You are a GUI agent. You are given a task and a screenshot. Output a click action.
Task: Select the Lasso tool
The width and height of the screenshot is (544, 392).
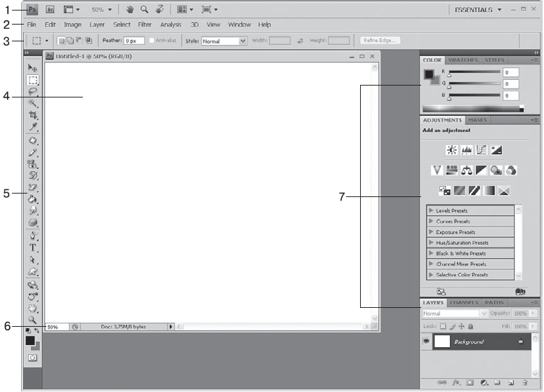(x=33, y=91)
